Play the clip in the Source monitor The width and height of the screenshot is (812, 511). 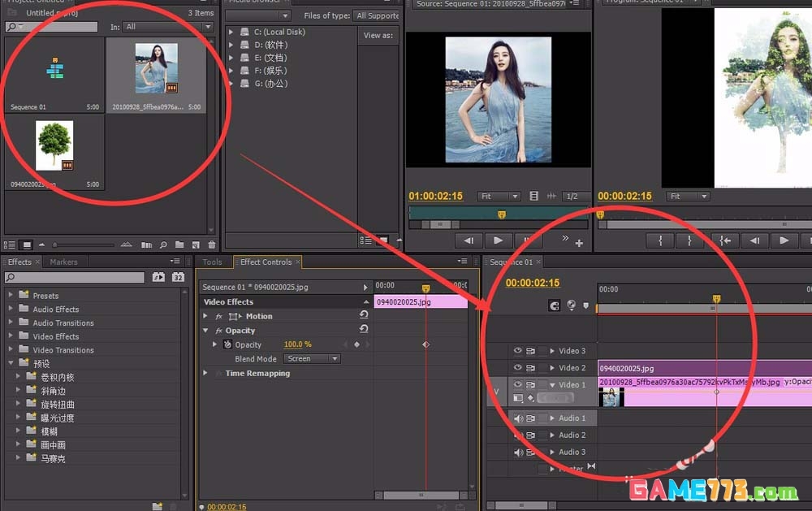click(498, 240)
